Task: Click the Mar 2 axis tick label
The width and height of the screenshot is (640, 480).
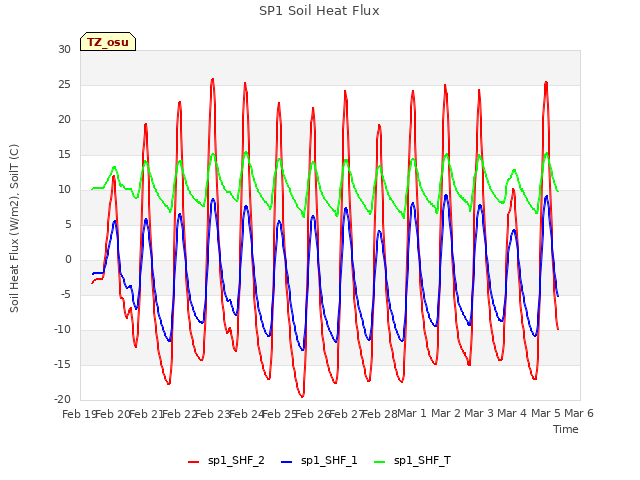Action: pos(446,413)
